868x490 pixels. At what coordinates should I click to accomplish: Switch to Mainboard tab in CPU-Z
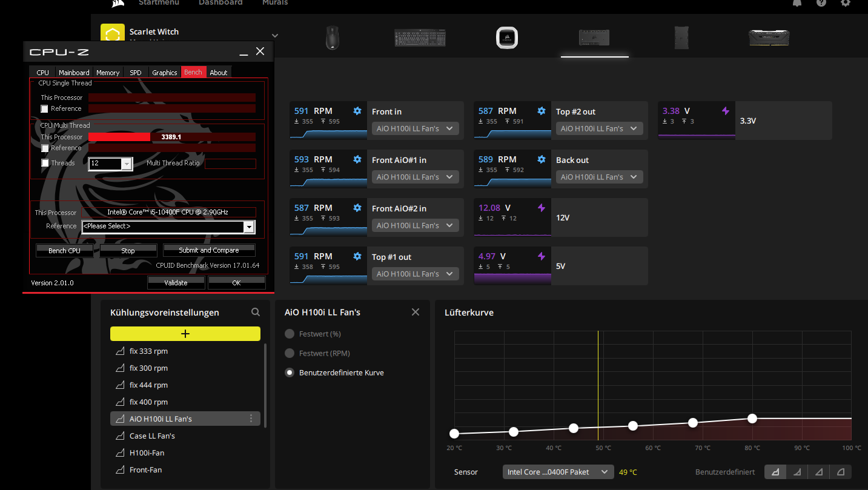pos(74,73)
